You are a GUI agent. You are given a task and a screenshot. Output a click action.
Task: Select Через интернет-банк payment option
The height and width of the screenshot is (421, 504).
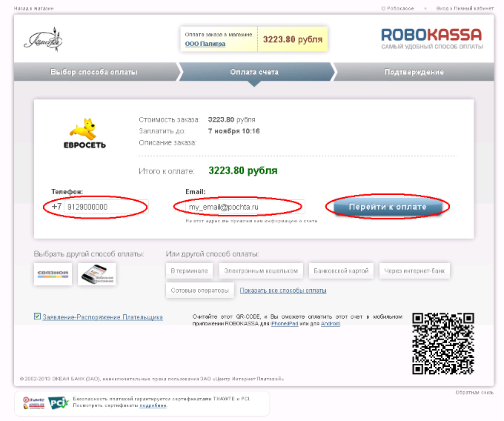point(414,271)
